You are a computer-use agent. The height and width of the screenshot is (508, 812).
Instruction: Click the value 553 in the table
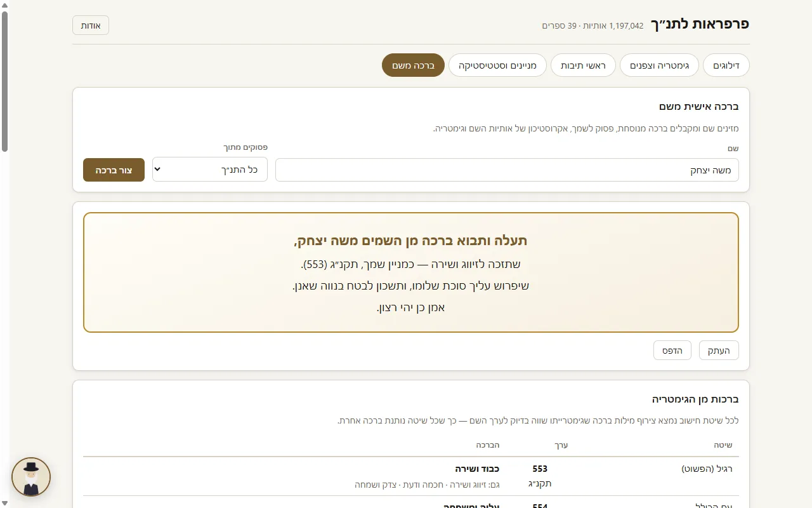(540, 469)
